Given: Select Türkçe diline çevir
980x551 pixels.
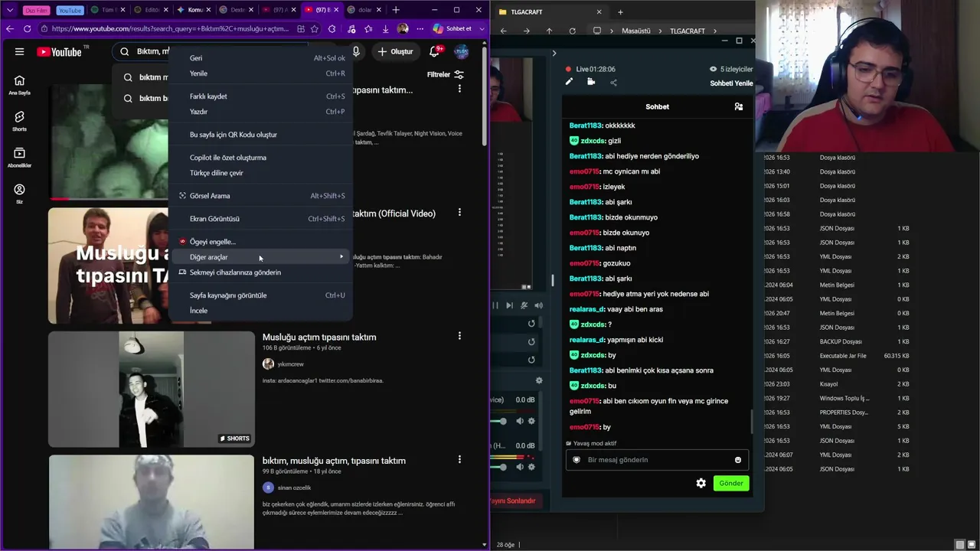Looking at the screenshot, I should coord(260,173).
